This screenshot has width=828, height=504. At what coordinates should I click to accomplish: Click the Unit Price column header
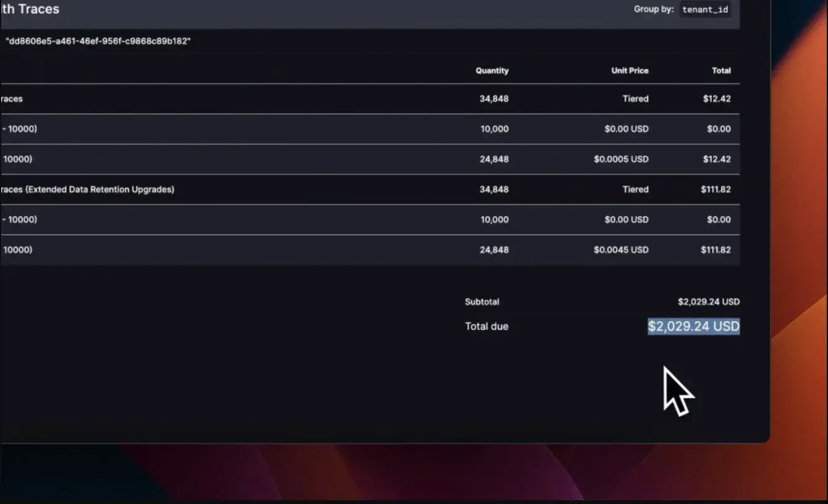click(630, 70)
